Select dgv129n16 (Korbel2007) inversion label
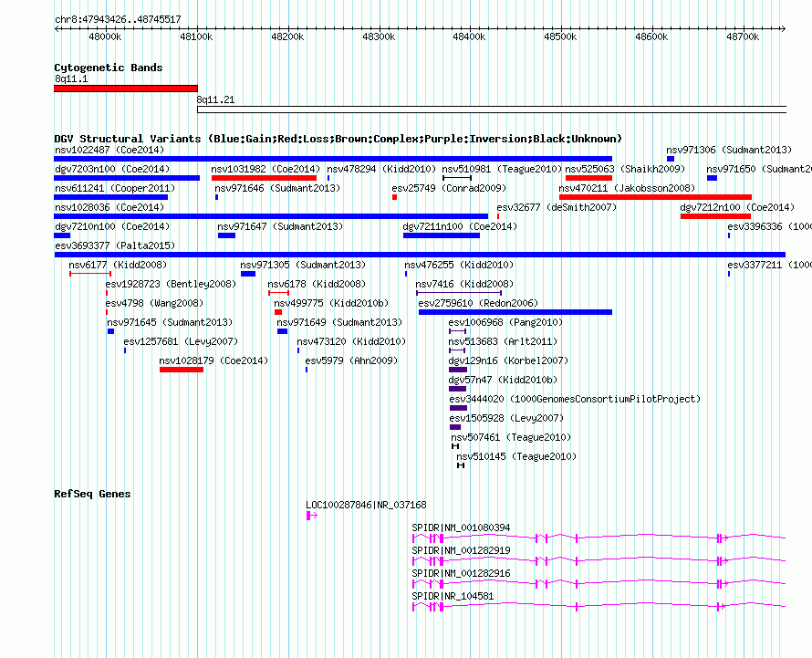The height and width of the screenshot is (658, 812). point(508,360)
